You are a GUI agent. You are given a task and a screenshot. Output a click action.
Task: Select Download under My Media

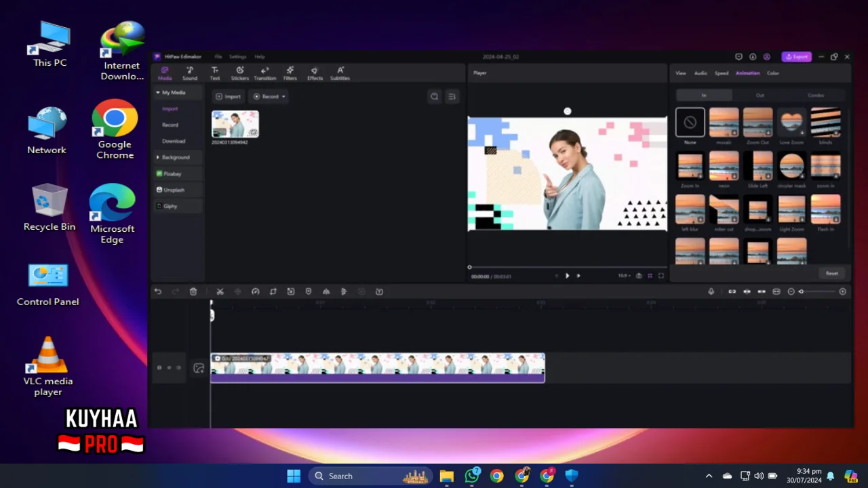click(174, 141)
